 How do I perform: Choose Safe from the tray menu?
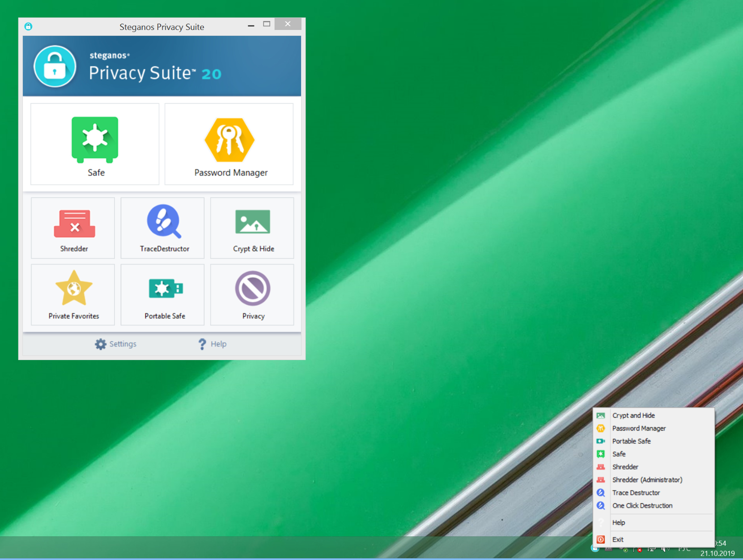pyautogui.click(x=654, y=454)
